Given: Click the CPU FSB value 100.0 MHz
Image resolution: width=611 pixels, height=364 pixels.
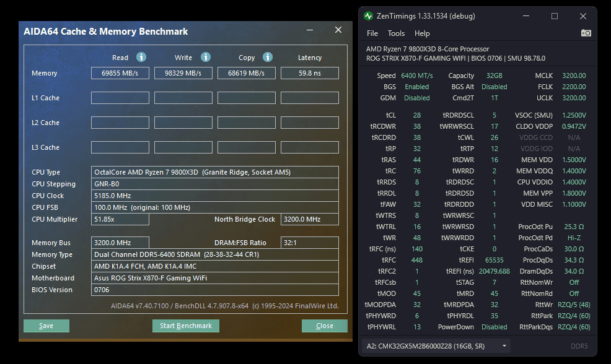Looking at the screenshot, I should 214,207.
